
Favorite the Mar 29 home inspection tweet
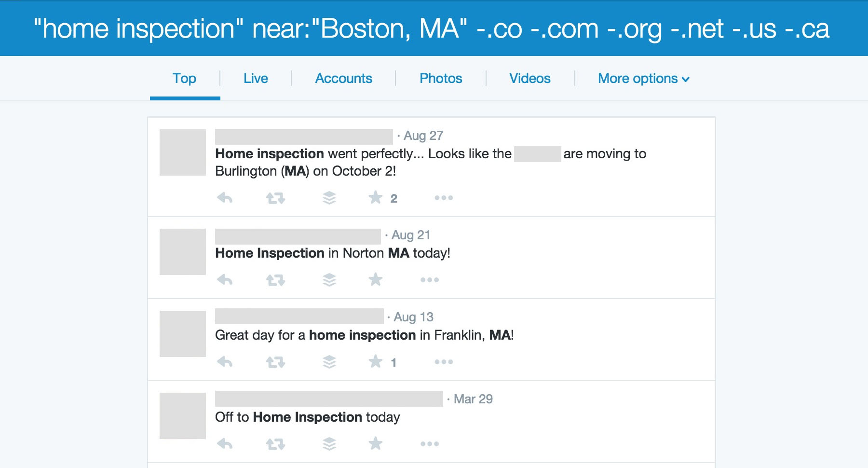click(x=376, y=443)
